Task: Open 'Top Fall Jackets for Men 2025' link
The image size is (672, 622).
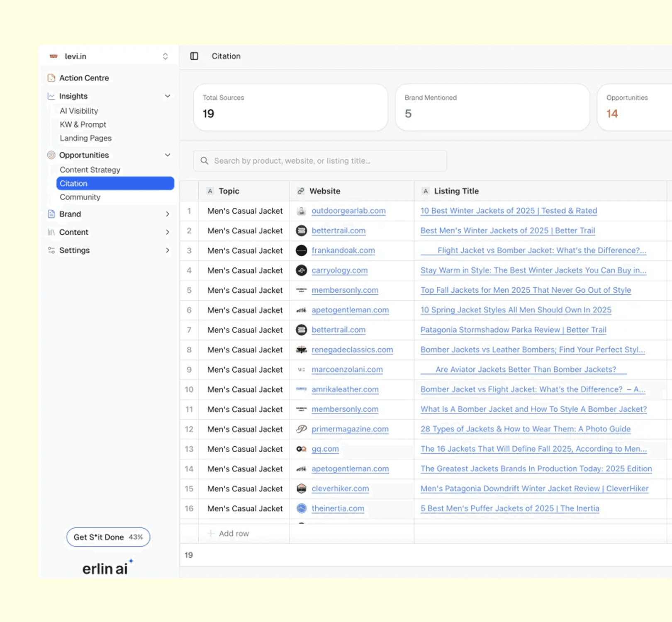Action: (526, 290)
